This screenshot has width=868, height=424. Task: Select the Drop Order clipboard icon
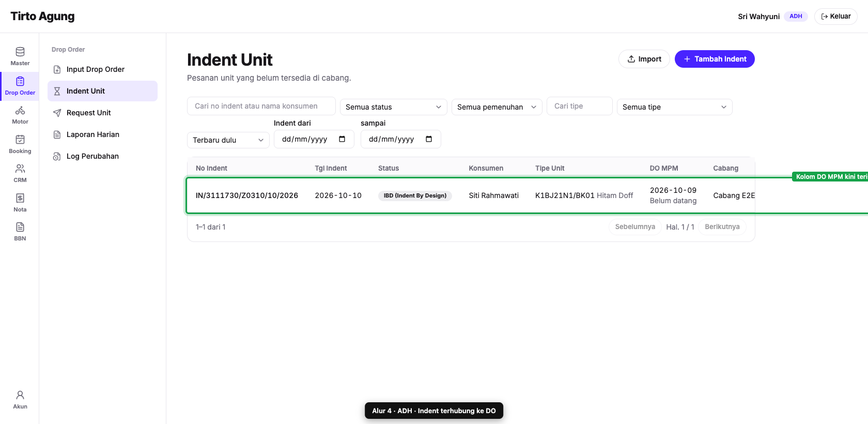(20, 81)
